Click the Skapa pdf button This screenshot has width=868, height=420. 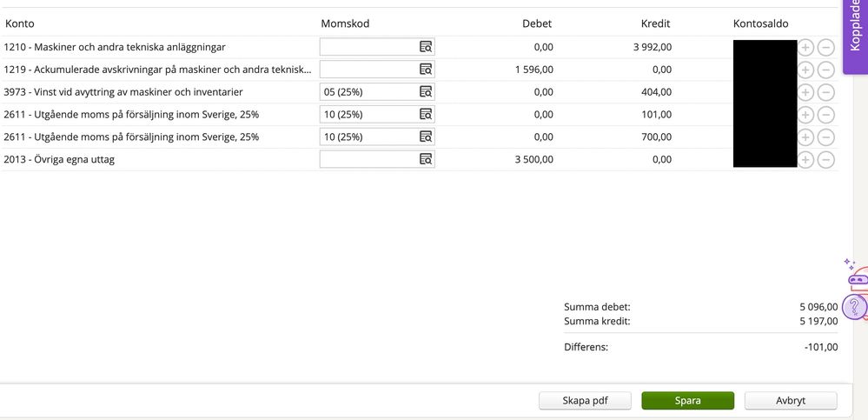[x=585, y=401]
